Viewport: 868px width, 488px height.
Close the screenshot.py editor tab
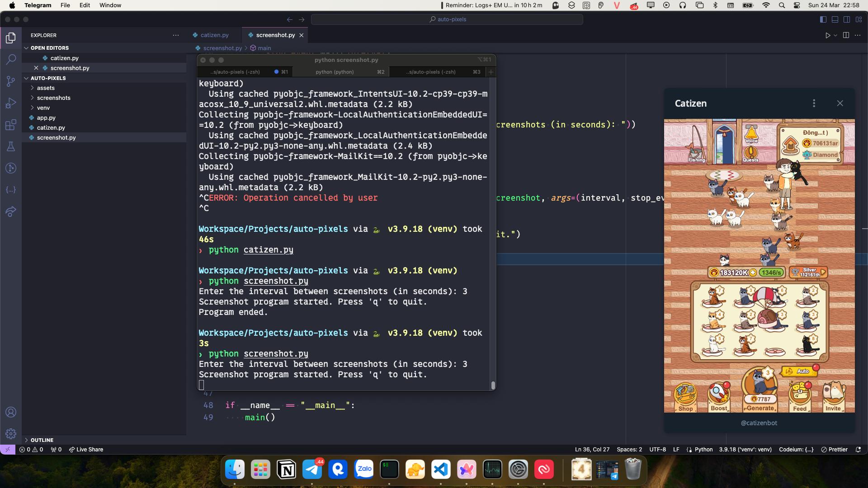click(302, 35)
